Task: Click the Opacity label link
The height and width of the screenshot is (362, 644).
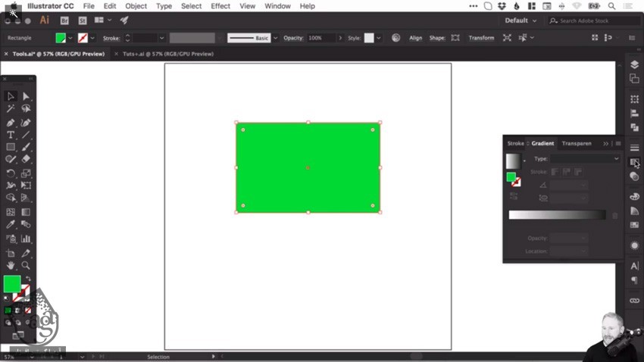Action: coord(293,38)
